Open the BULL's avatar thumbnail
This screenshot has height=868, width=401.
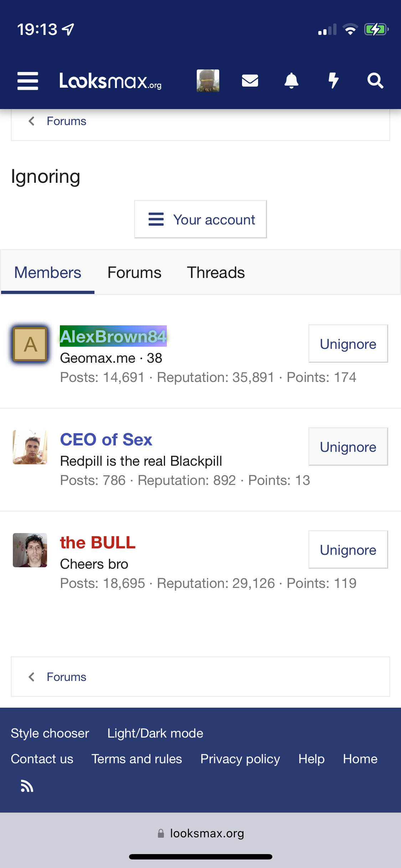[x=30, y=550]
